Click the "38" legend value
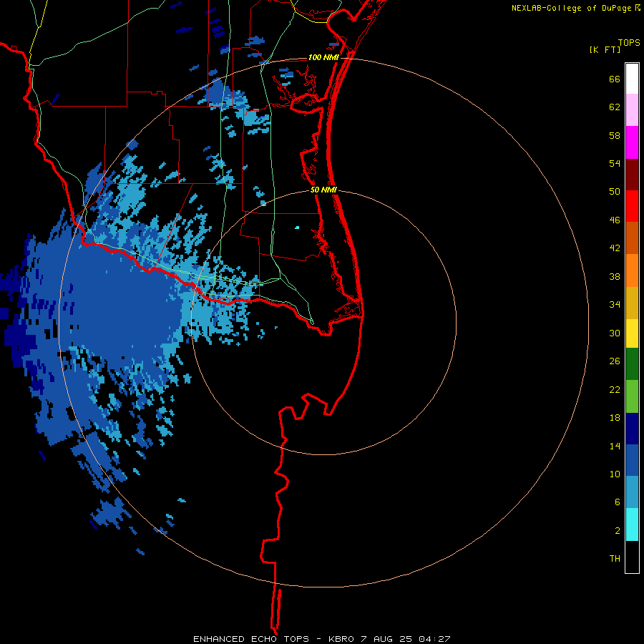The image size is (644, 644). coord(615,276)
